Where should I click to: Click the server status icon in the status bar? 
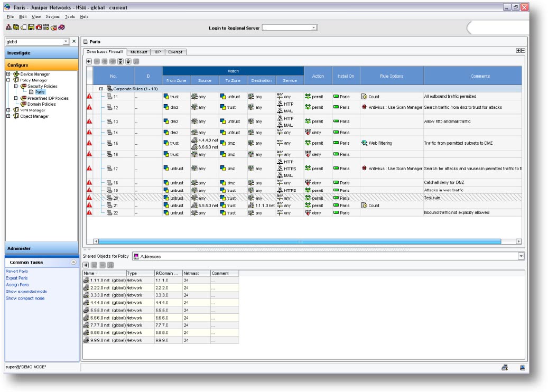pyautogui.click(x=505, y=367)
